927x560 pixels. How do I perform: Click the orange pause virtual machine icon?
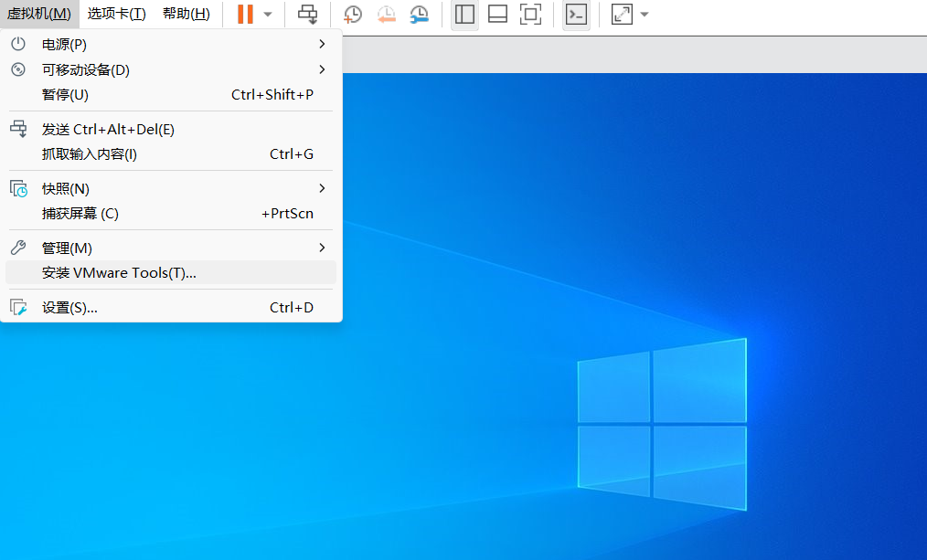pyautogui.click(x=245, y=15)
